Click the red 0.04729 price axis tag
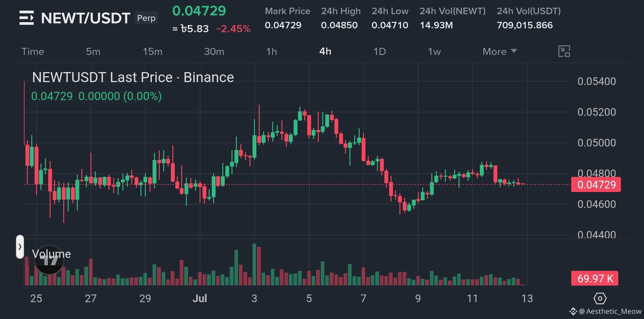Image resolution: width=644 pixels, height=319 pixels. tap(596, 185)
